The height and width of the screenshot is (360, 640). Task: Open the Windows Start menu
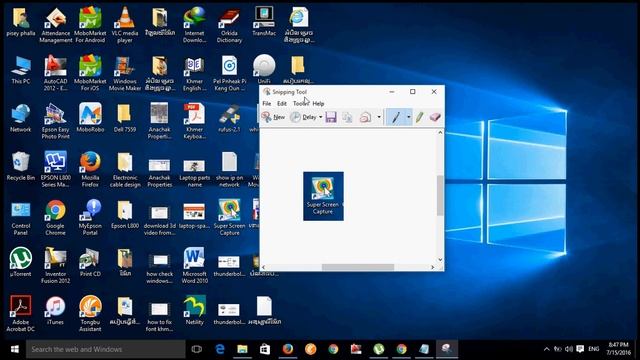coord(15,349)
